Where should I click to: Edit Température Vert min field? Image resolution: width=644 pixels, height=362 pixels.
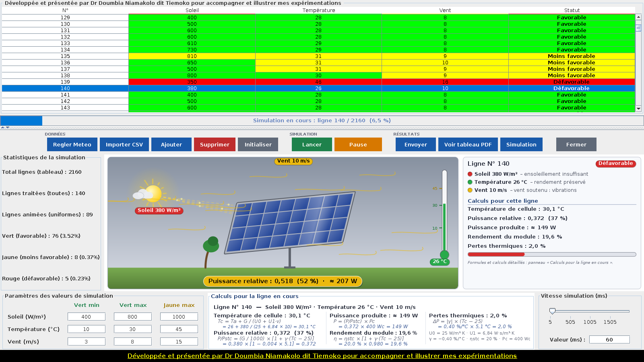coord(87,329)
